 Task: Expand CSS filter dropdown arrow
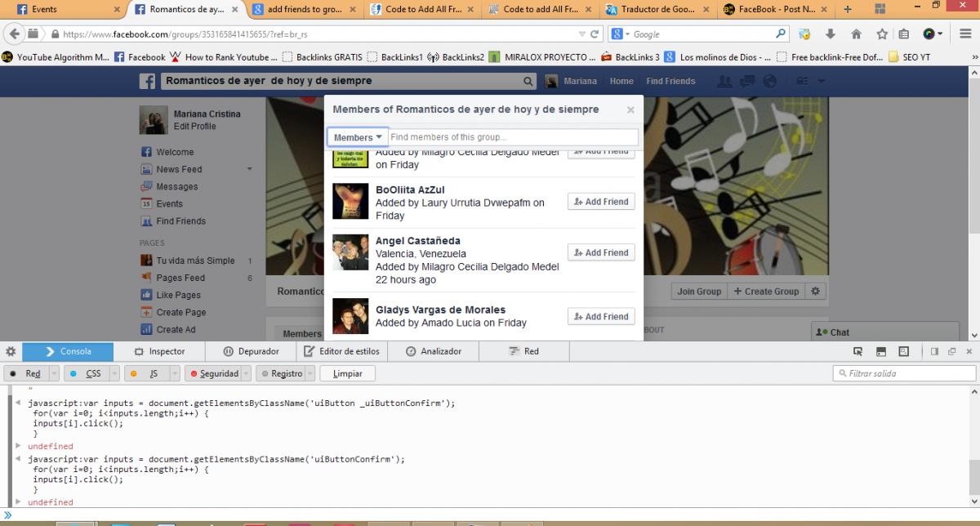[x=114, y=373]
